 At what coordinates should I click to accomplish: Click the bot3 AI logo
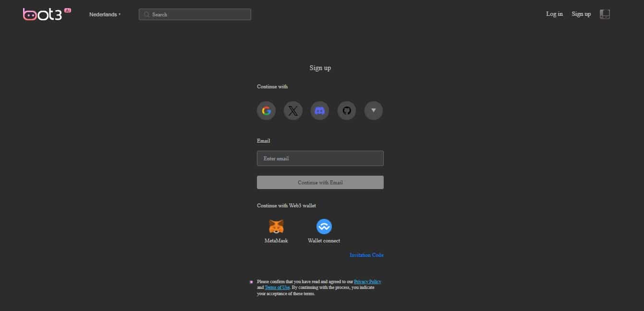click(x=47, y=14)
